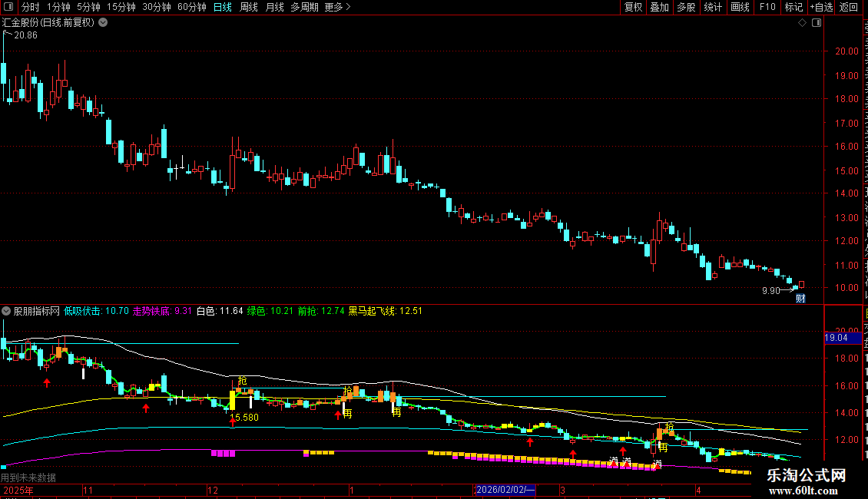The height and width of the screenshot is (499, 868).
Task: Click the 财 finance badge icon
Action: pyautogui.click(x=800, y=298)
